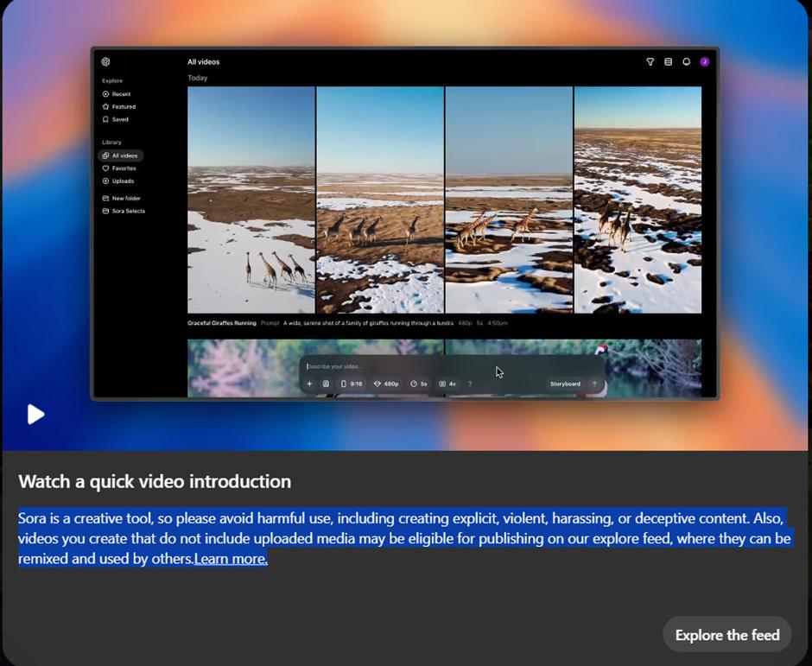
Task: Select the All videos library tab
Action: coord(124,155)
